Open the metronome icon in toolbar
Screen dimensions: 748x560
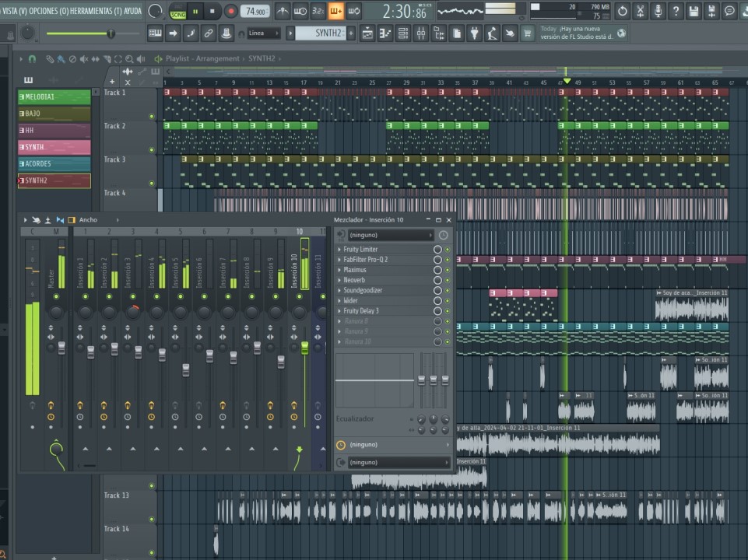[283, 11]
